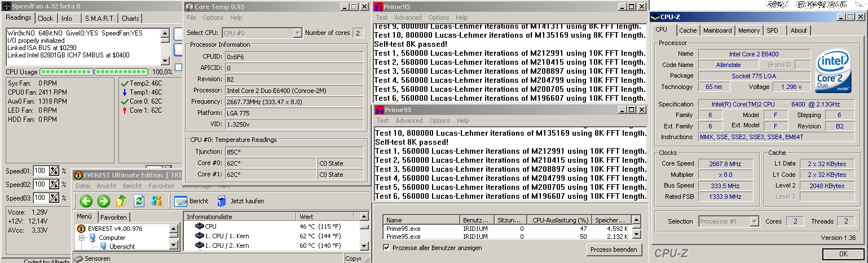The image size is (868, 263).
Task: Click the chip icon of the CPU 46 °C row
Action: tap(199, 226)
